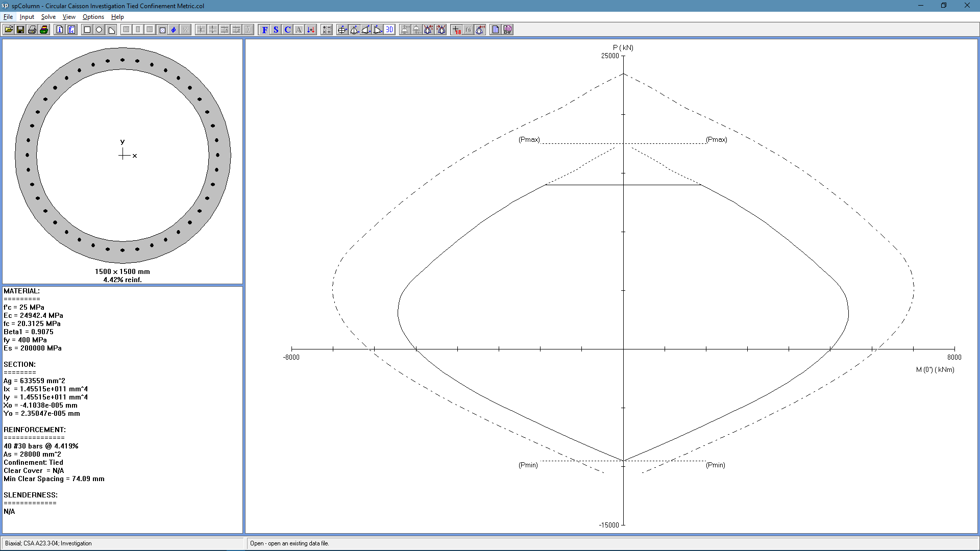Screen dimensions: 980x551
Task: Expand the Options menu
Action: tap(93, 17)
